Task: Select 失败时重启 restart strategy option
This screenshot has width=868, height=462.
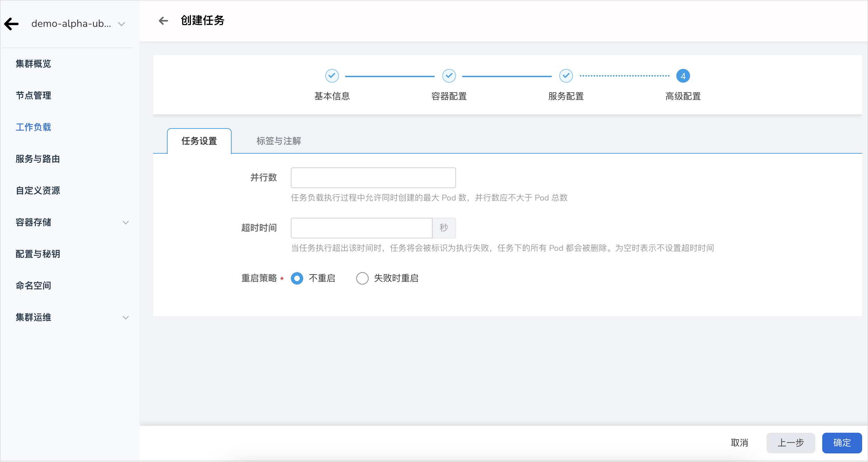Action: click(362, 279)
